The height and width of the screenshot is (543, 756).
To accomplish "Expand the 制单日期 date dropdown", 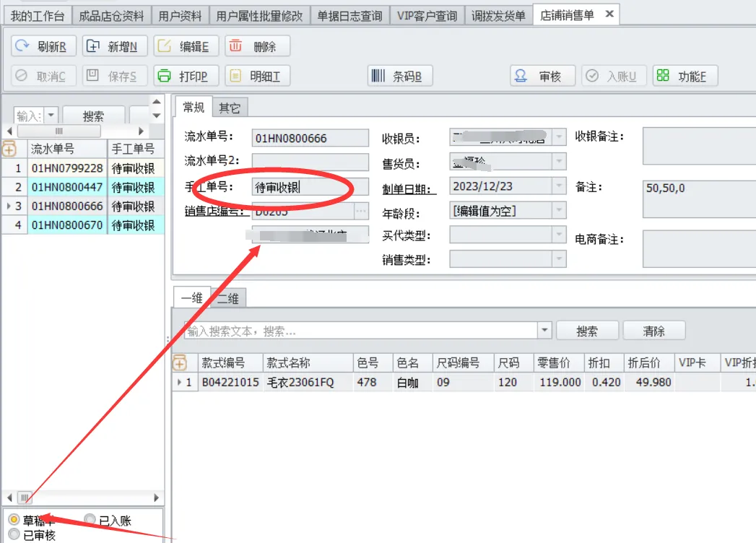I will point(558,186).
